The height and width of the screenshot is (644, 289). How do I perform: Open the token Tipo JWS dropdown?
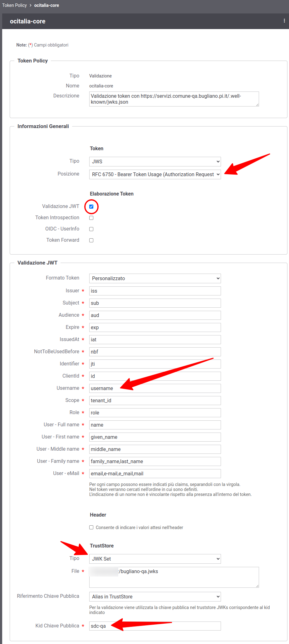click(155, 161)
